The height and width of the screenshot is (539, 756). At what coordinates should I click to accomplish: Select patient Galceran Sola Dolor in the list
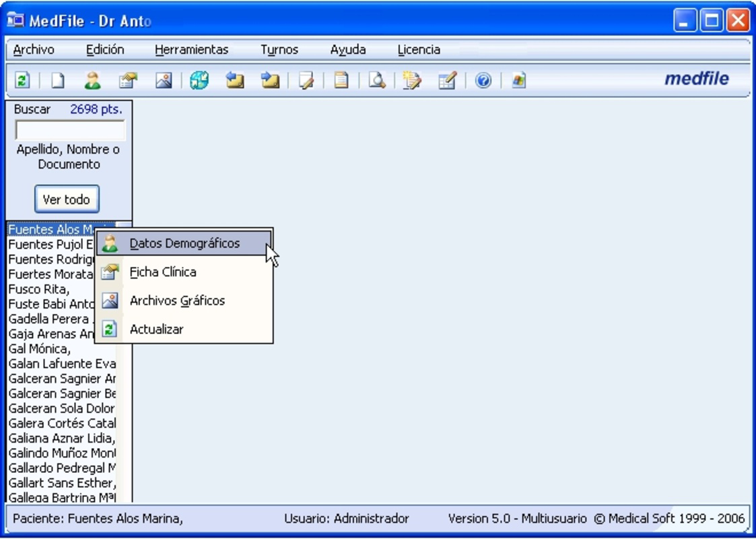tap(62, 408)
